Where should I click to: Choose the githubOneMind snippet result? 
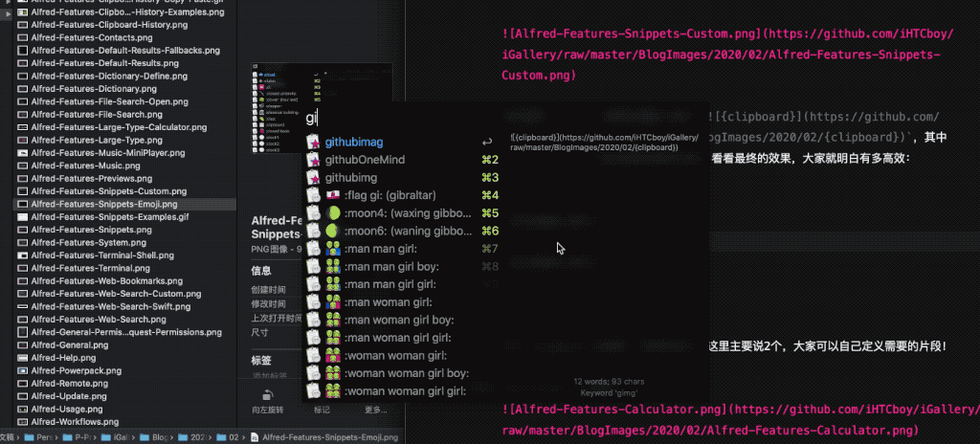click(x=403, y=160)
